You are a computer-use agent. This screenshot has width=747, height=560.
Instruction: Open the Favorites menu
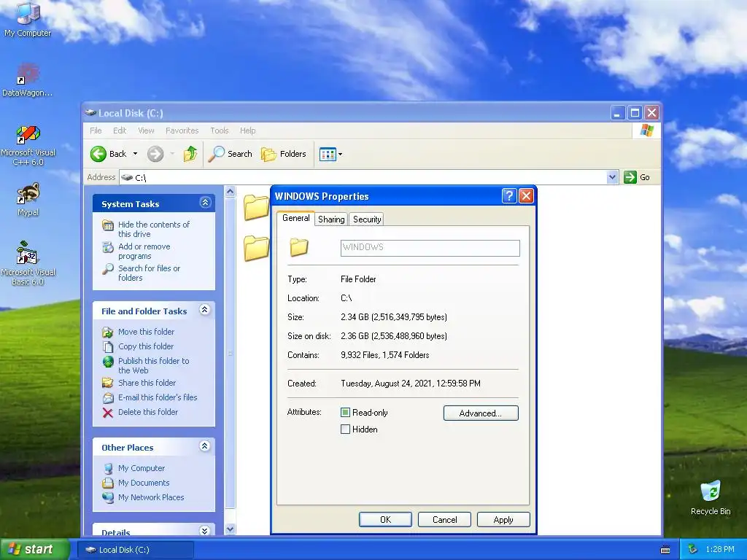click(x=182, y=131)
